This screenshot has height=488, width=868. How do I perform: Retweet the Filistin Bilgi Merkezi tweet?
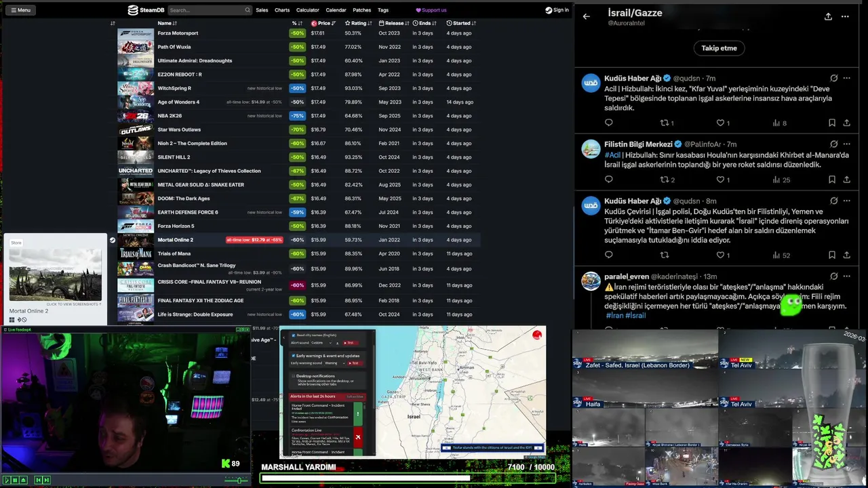pyautogui.click(x=665, y=180)
